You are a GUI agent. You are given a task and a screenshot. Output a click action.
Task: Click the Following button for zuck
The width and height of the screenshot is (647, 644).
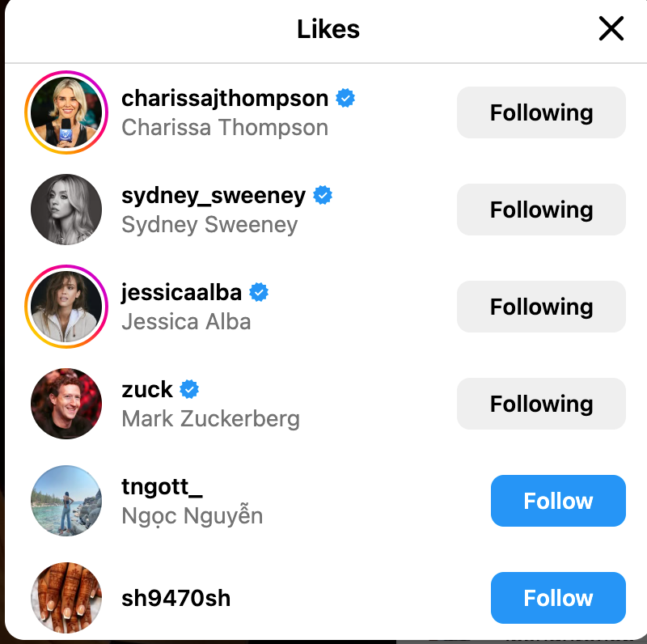pos(541,404)
